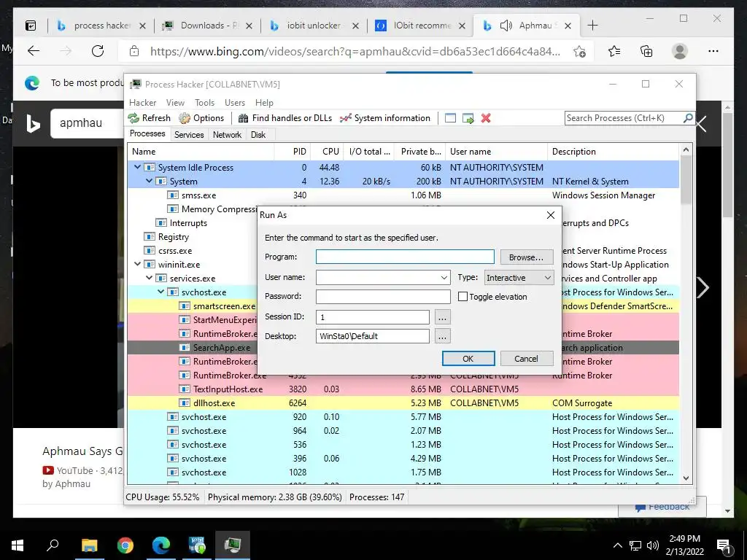Click process list scroll down arrow

686,478
